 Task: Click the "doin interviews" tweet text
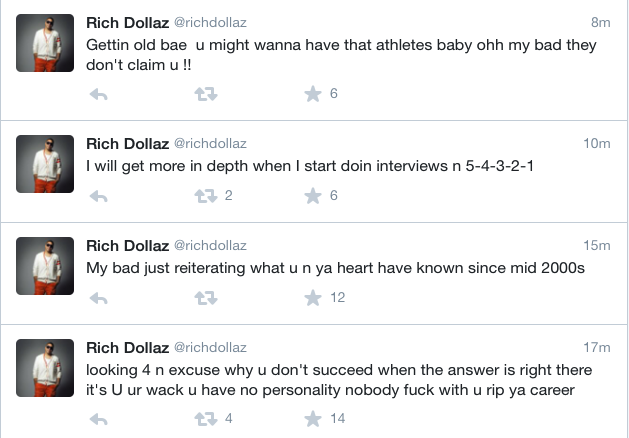(310, 166)
